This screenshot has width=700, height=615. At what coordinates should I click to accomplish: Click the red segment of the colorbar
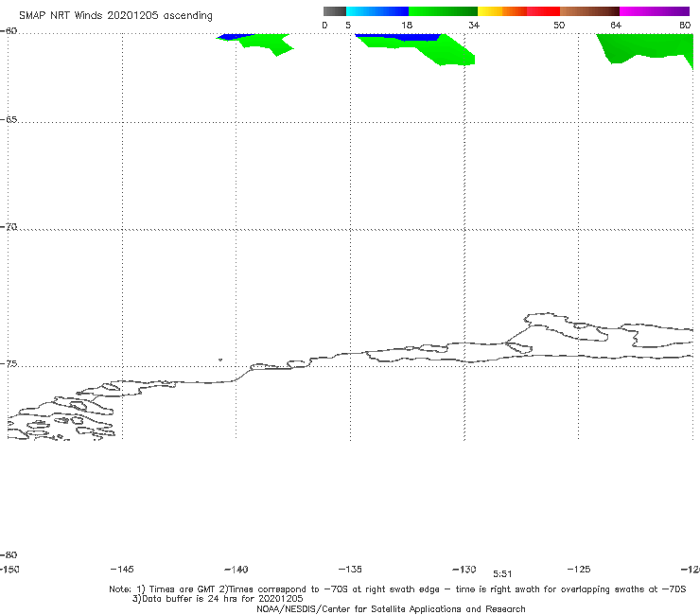click(543, 11)
